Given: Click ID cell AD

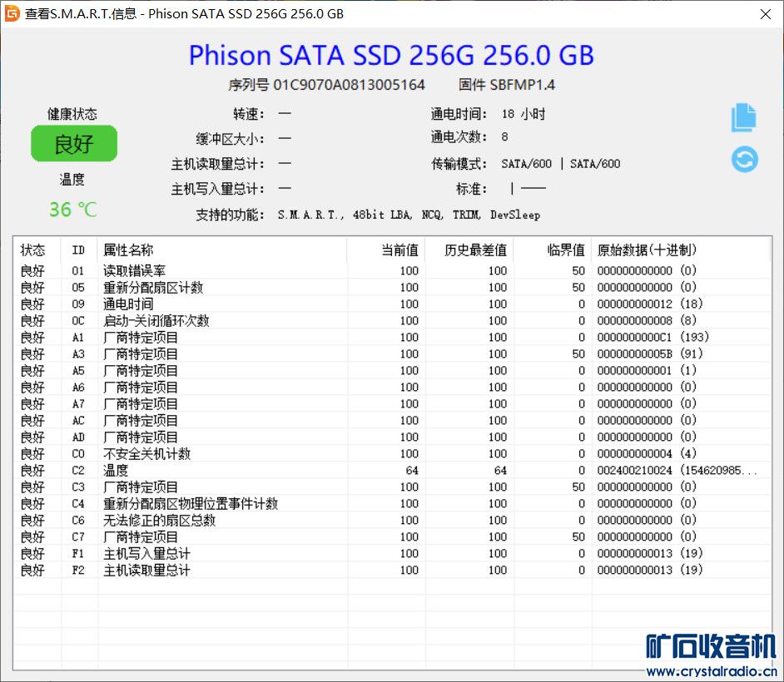Looking at the screenshot, I should click(78, 437).
